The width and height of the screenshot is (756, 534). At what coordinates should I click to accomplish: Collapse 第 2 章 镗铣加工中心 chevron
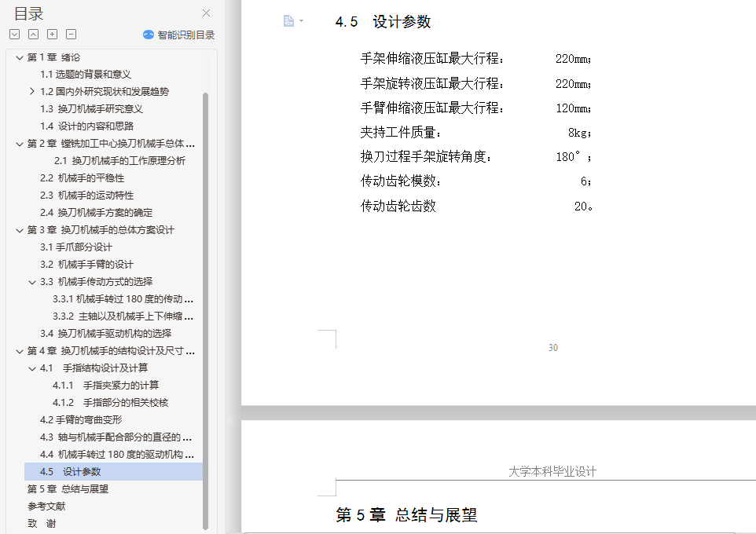[x=20, y=144]
